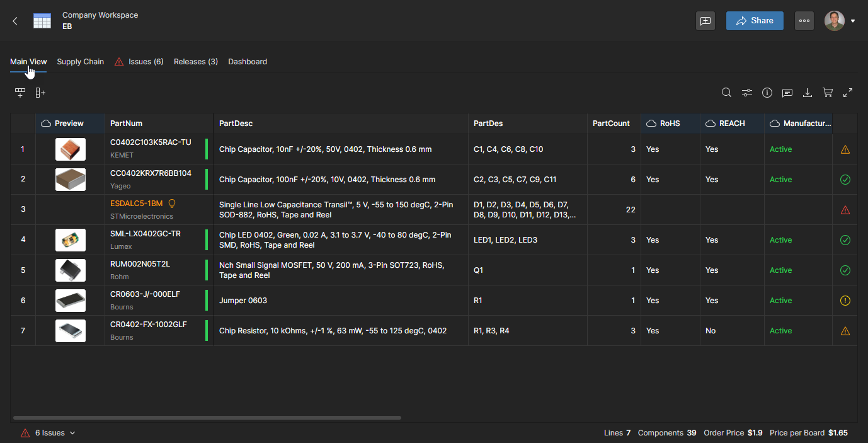Click the back arrow in header
Image resolution: width=868 pixels, height=443 pixels.
coord(15,21)
